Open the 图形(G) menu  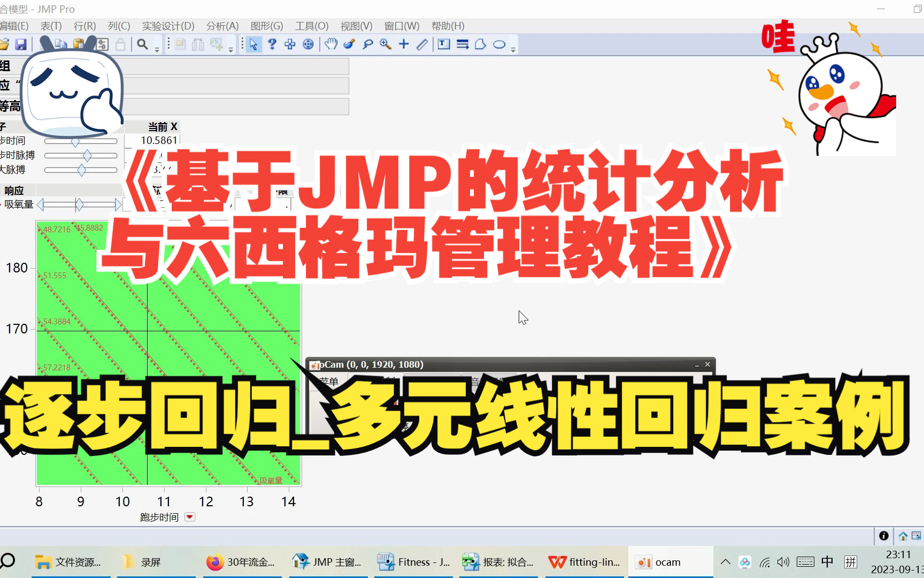click(267, 26)
